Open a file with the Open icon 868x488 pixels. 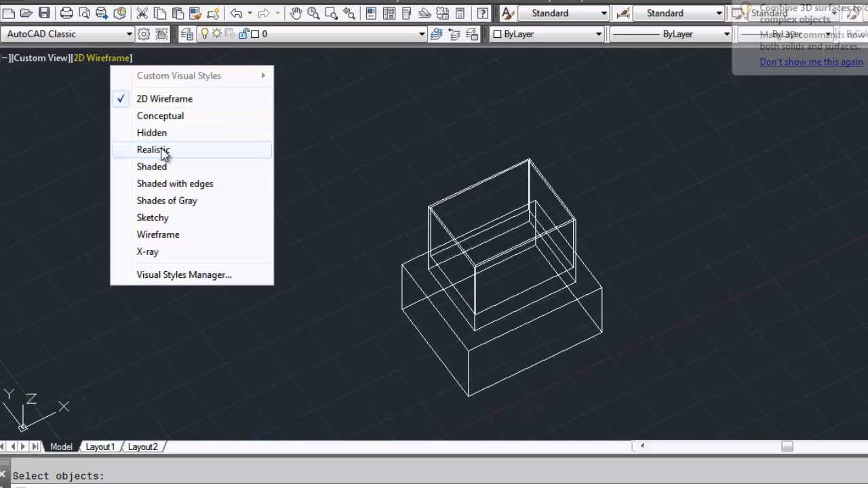coord(26,13)
